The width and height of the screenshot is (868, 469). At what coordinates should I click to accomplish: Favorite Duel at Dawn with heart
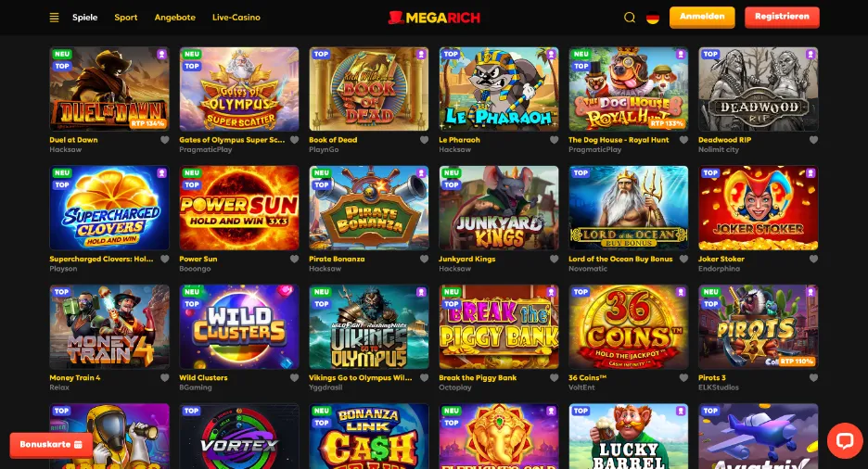click(x=164, y=140)
